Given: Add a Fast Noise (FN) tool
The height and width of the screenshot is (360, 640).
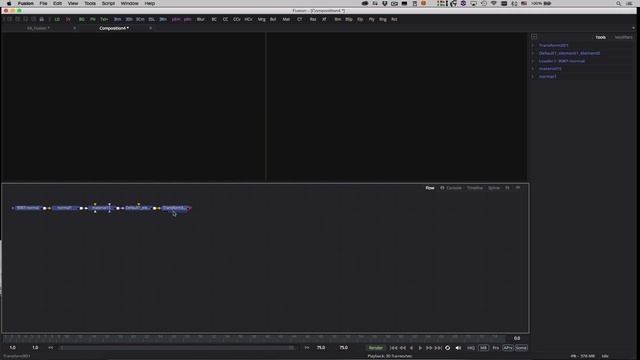Looking at the screenshot, I should [x=93, y=19].
